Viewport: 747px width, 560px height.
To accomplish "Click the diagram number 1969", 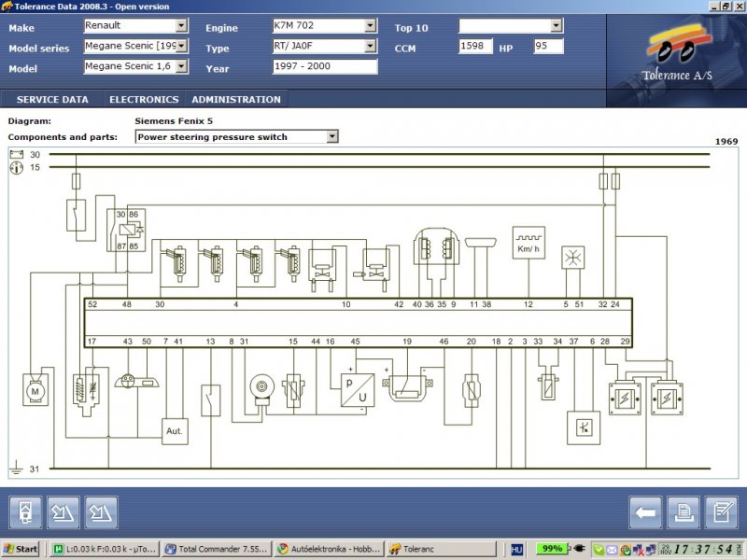I will point(726,142).
